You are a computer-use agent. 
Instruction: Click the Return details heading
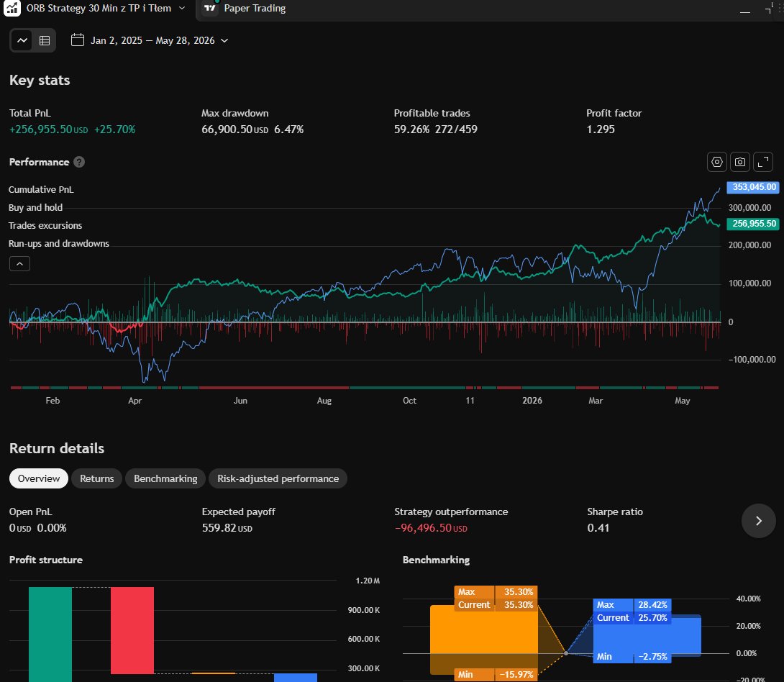(x=57, y=448)
